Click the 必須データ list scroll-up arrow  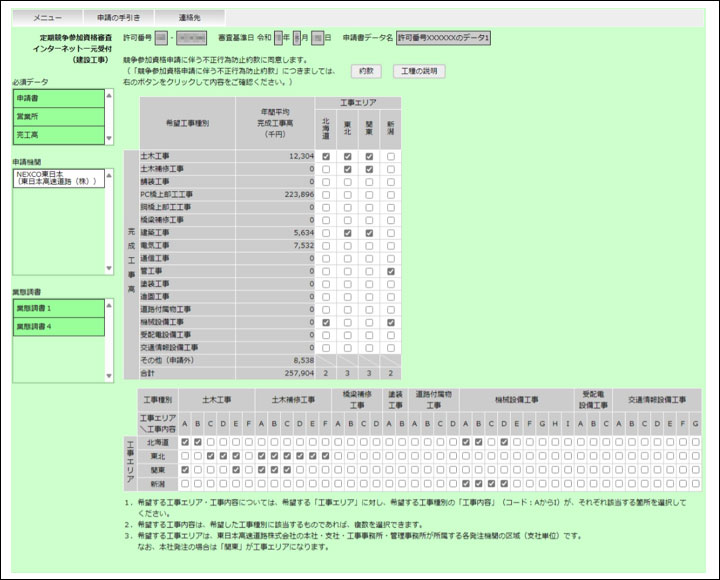point(109,96)
